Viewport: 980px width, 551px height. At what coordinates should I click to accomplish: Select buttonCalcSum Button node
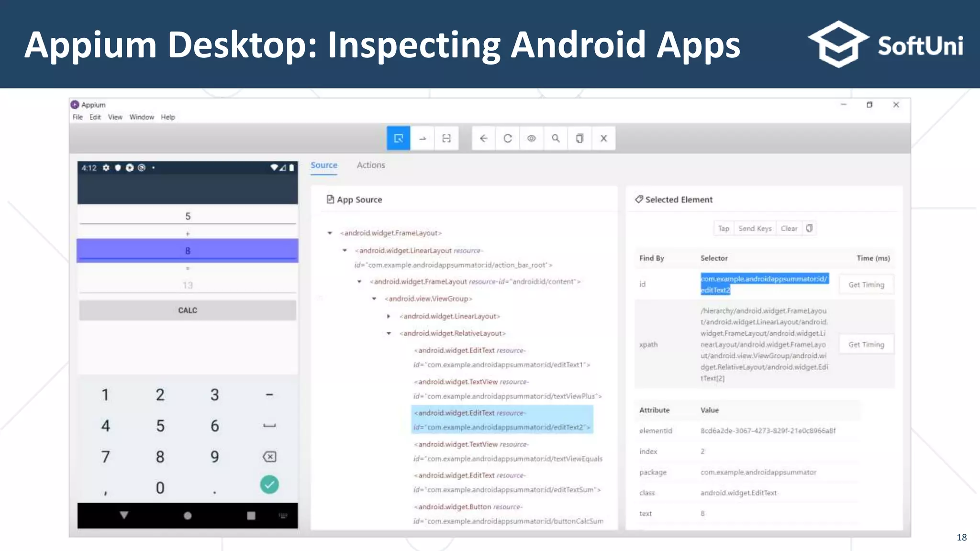(508, 514)
